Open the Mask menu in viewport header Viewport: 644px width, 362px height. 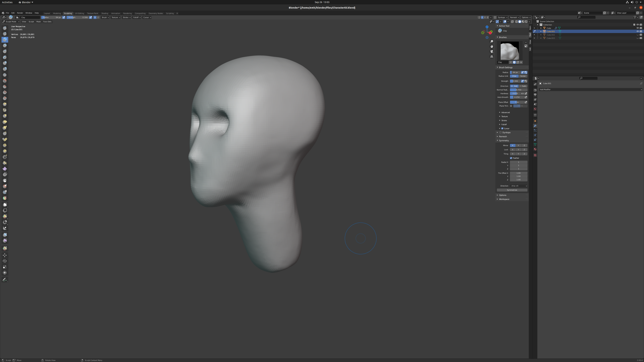pos(39,22)
